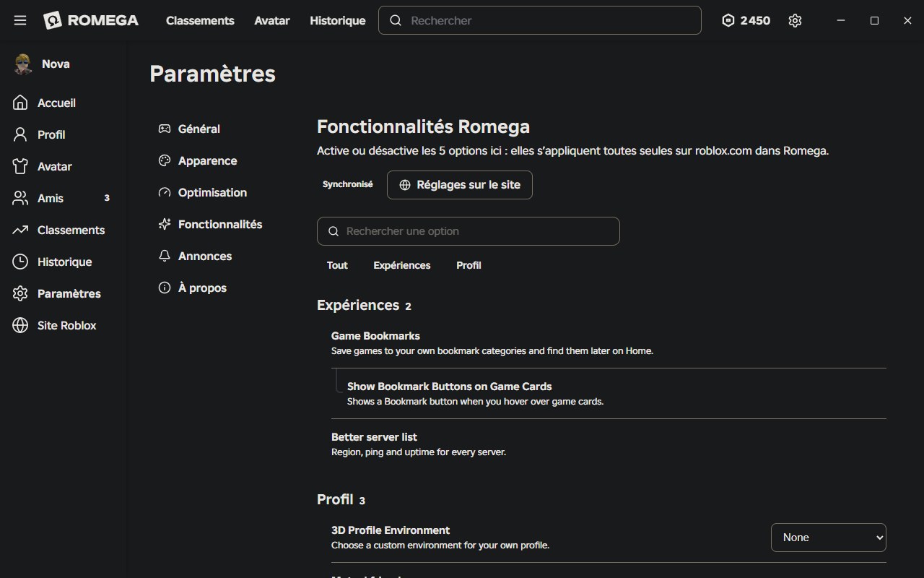Open Amis via the sidebar friends icon
Viewport: 924px width, 578px height.
(x=20, y=198)
